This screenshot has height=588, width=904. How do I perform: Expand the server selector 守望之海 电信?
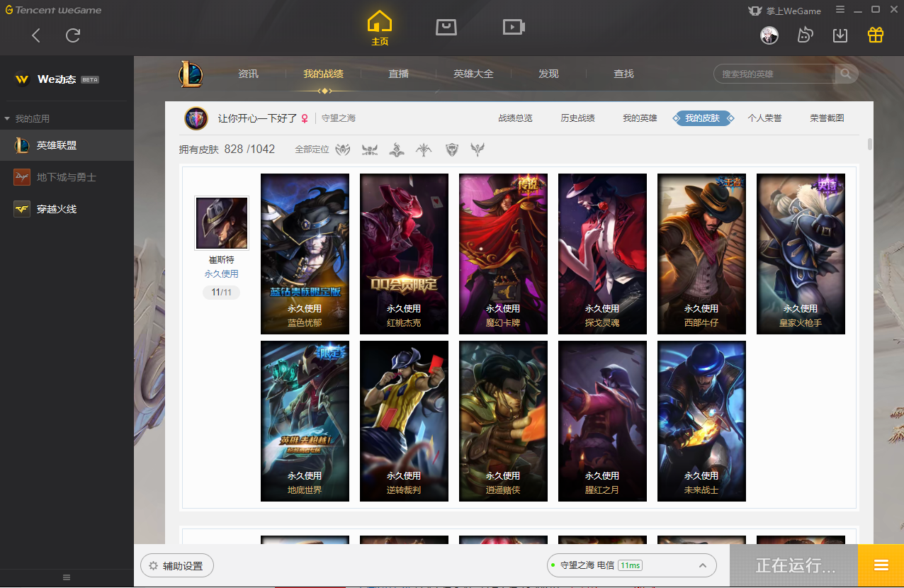[x=631, y=565]
